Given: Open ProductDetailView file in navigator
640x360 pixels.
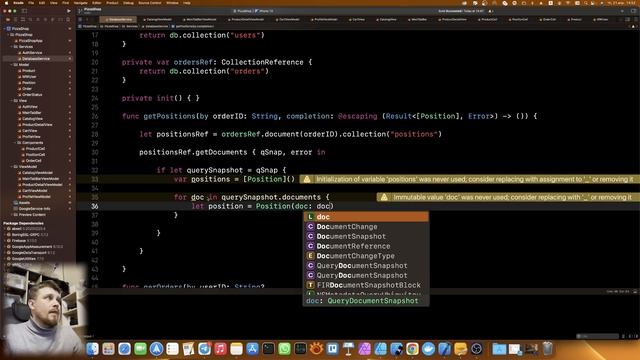Looking at the screenshot, I should click(37, 125).
